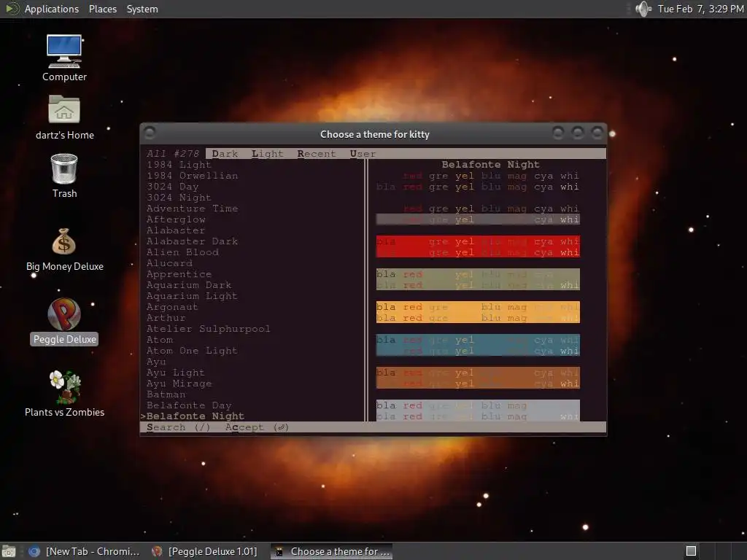Select the Atom One Light theme
Screen dimensions: 747x560
click(192, 351)
